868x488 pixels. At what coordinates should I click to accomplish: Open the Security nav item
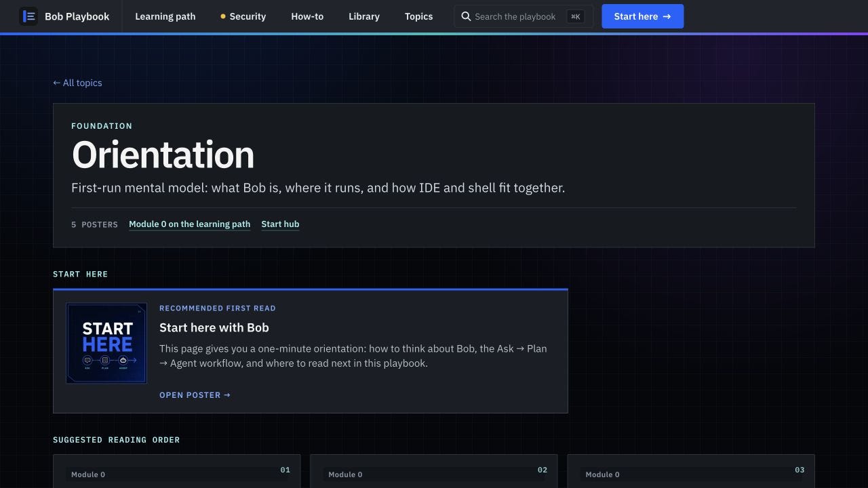[x=243, y=16]
